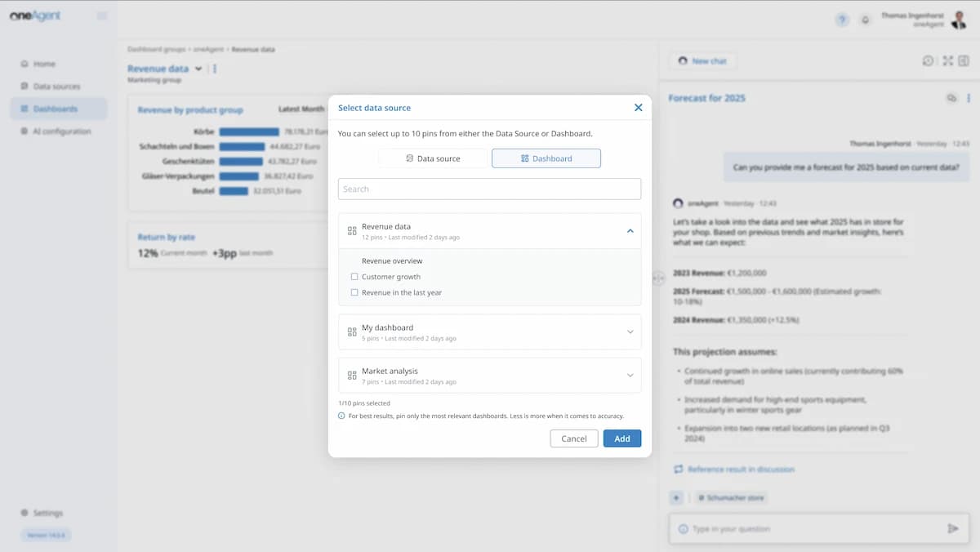Viewport: 980px width, 552px height.
Task: Expand chat panel to fullscreen icon
Action: tap(947, 60)
